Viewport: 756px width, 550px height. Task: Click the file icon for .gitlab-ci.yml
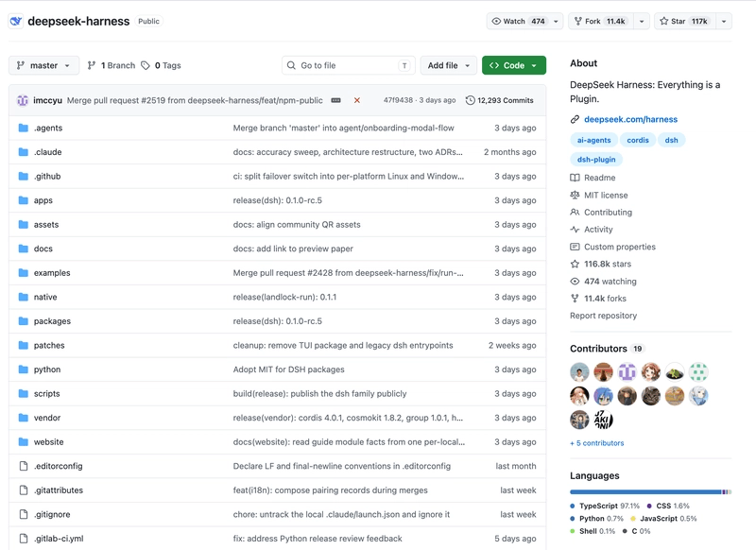pyautogui.click(x=23, y=539)
